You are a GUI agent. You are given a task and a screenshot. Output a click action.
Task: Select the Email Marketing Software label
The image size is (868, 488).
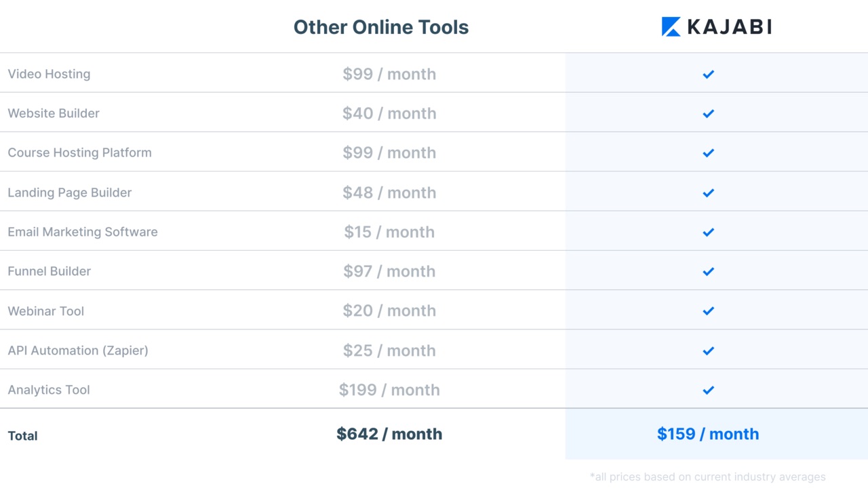[83, 232]
